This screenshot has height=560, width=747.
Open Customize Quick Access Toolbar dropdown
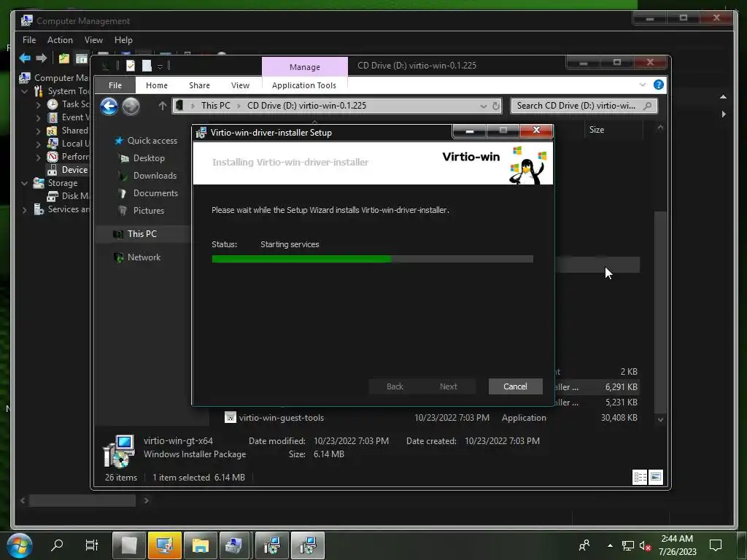[x=160, y=66]
